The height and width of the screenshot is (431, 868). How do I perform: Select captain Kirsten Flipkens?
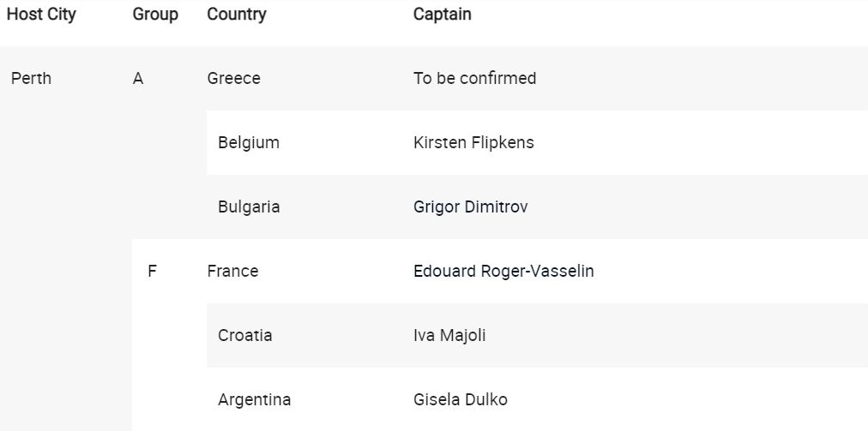click(473, 143)
